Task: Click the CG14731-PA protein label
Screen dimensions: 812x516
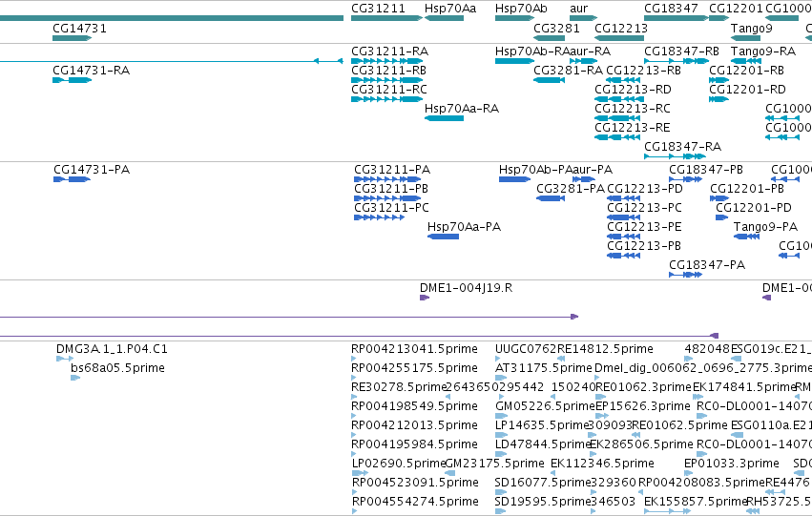Action: [x=92, y=170]
